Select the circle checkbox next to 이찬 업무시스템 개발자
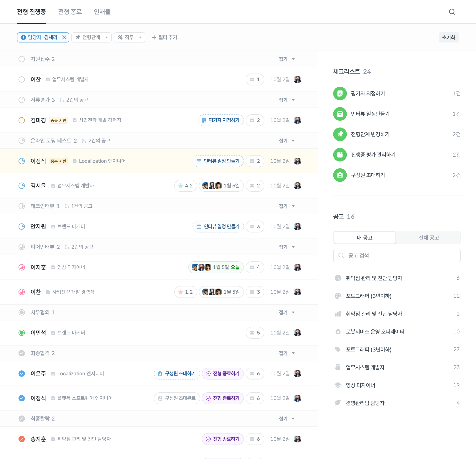476x459 pixels. point(22,79)
